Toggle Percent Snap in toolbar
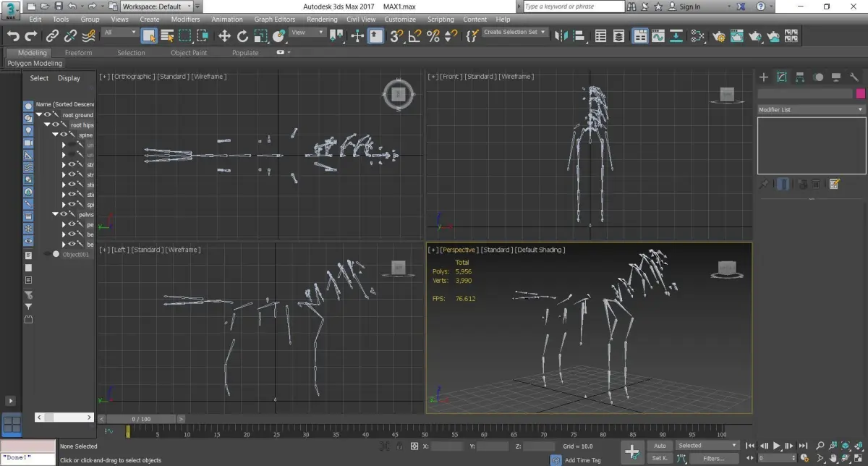 tap(433, 35)
